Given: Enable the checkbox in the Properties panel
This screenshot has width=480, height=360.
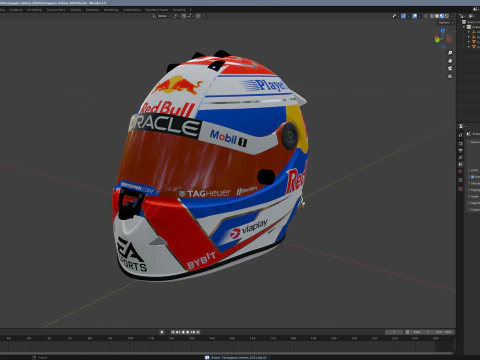Looking at the screenshot, I should [x=472, y=177].
